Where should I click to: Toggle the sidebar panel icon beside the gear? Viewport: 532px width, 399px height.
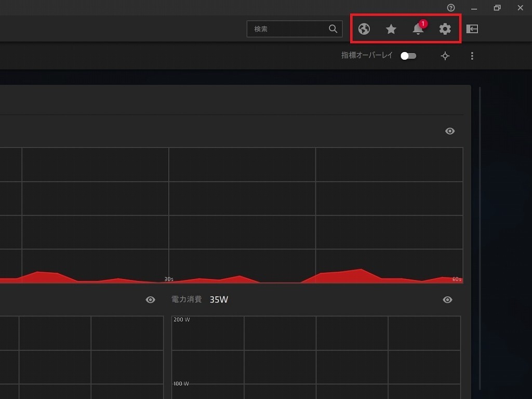[472, 29]
